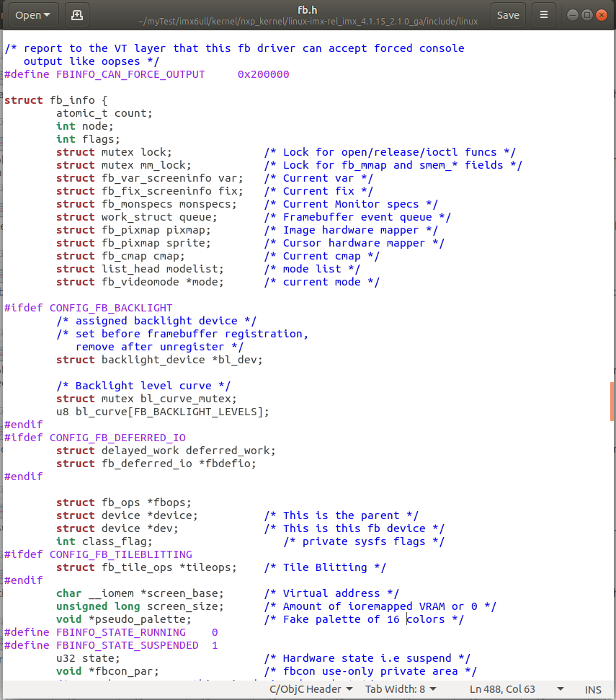Viewport: 616px width, 700px height.
Task: Click 'list_head modelist;' declaration
Action: pyautogui.click(x=162, y=268)
